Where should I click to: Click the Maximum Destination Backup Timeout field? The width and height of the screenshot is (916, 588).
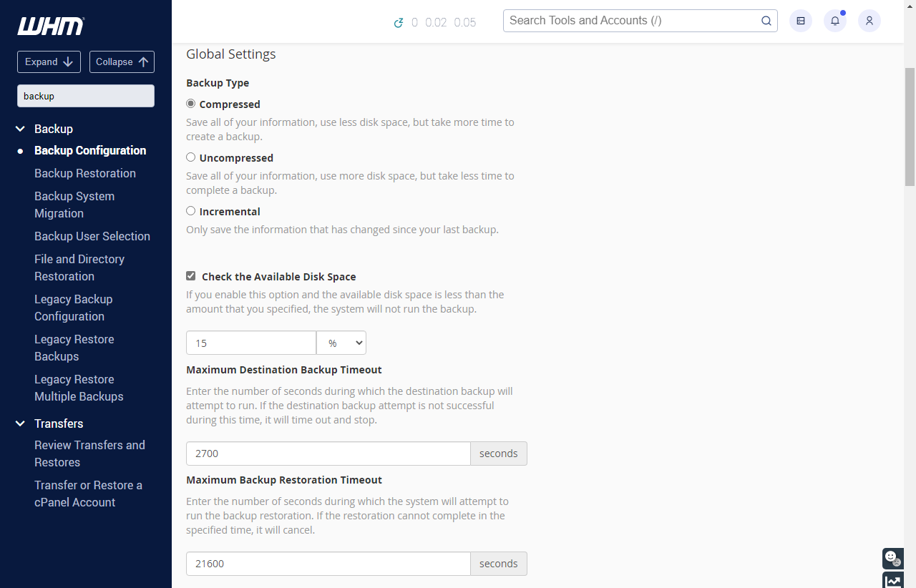(x=328, y=453)
